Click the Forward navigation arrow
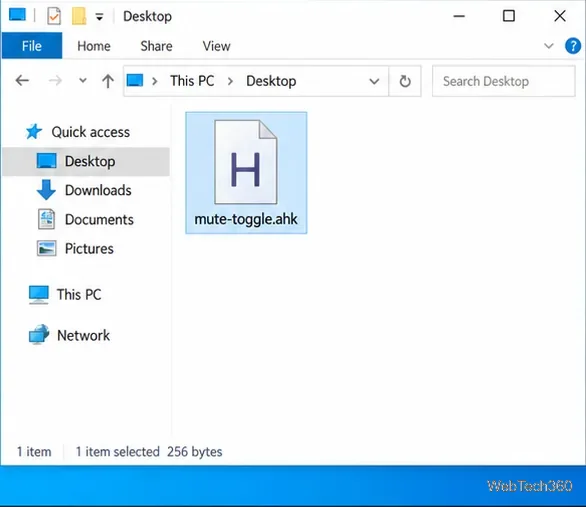 [55, 80]
